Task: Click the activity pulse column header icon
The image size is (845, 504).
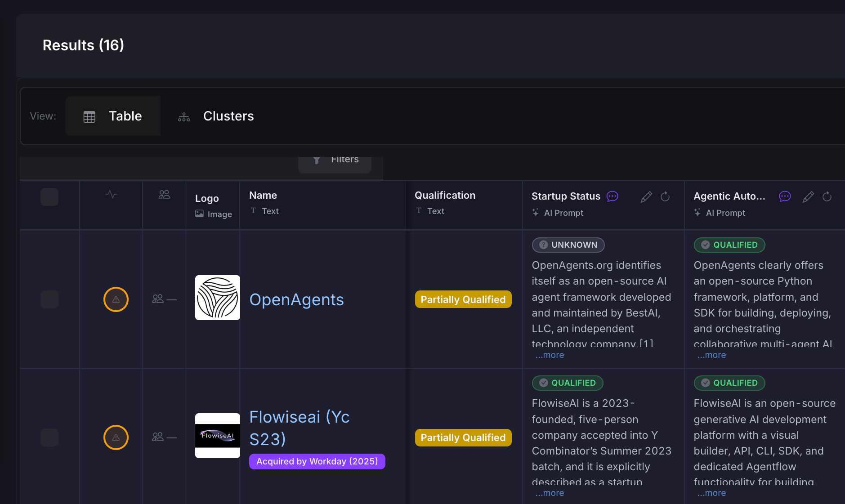Action: click(111, 194)
